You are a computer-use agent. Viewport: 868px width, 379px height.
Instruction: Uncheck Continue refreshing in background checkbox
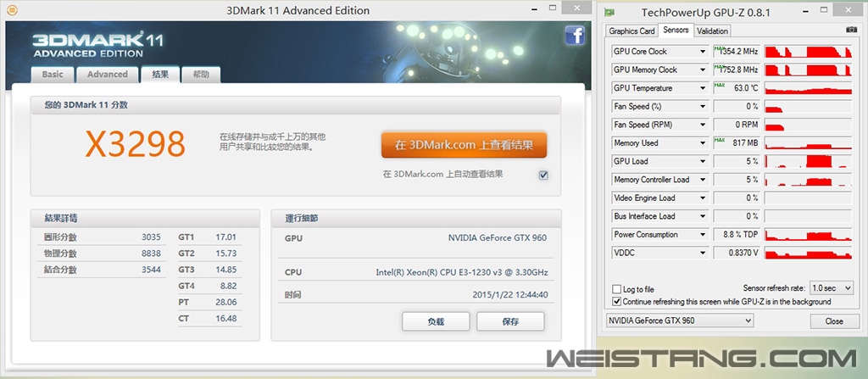point(617,302)
